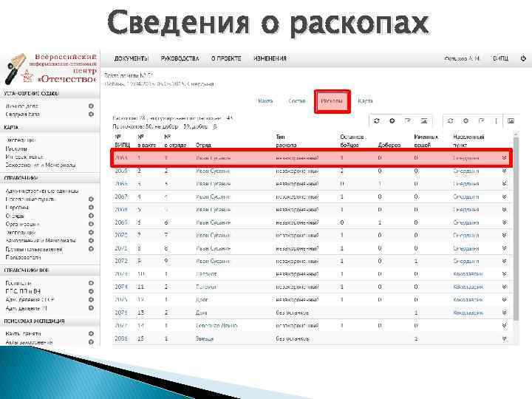The width and height of the screenshot is (532, 399).
Task: Expand the row chevron for record 2069
Action: click(x=504, y=222)
